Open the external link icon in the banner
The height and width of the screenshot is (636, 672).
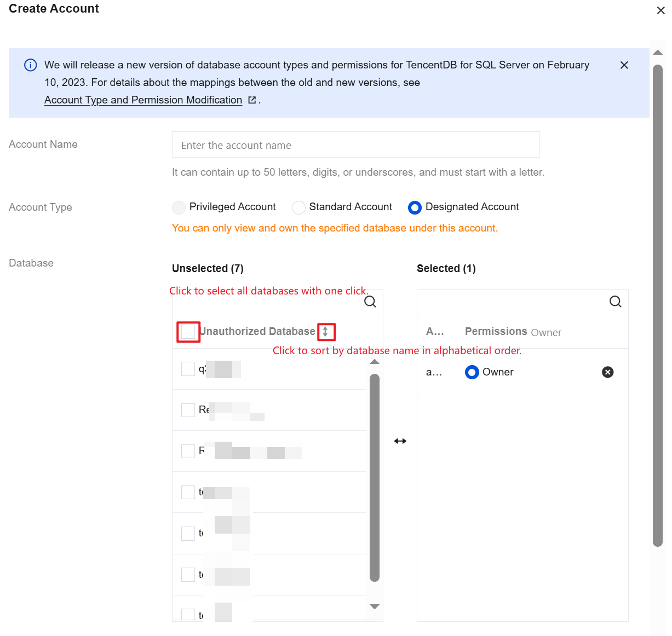[x=252, y=100]
